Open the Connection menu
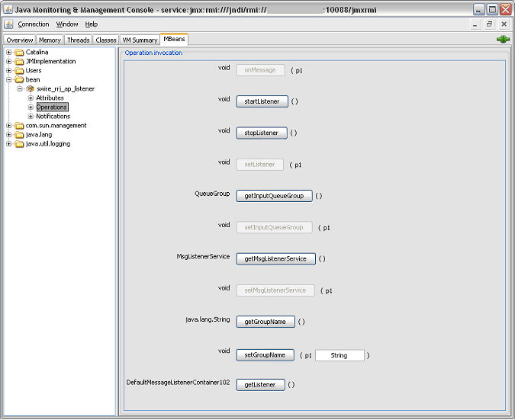 (33, 24)
